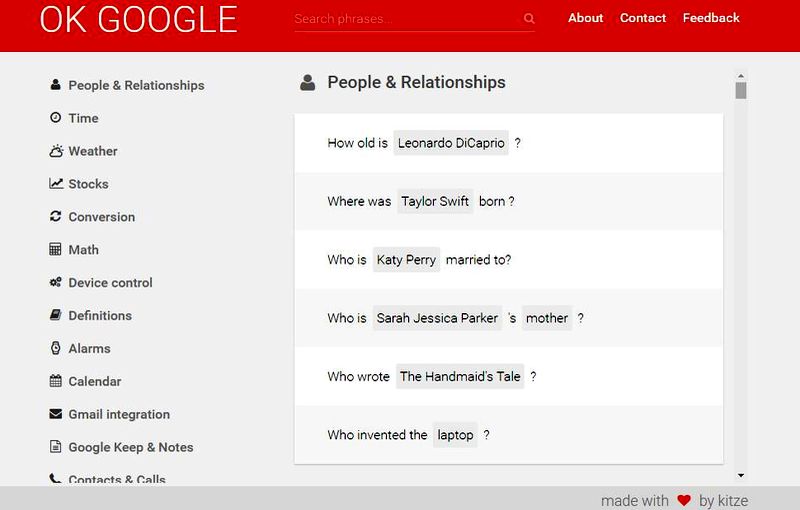Select Definitions in the sidebar

point(100,315)
